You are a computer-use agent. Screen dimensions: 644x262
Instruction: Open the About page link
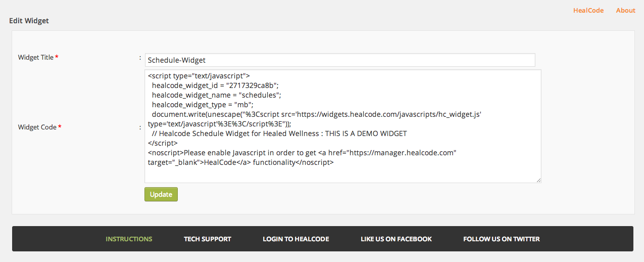(625, 10)
